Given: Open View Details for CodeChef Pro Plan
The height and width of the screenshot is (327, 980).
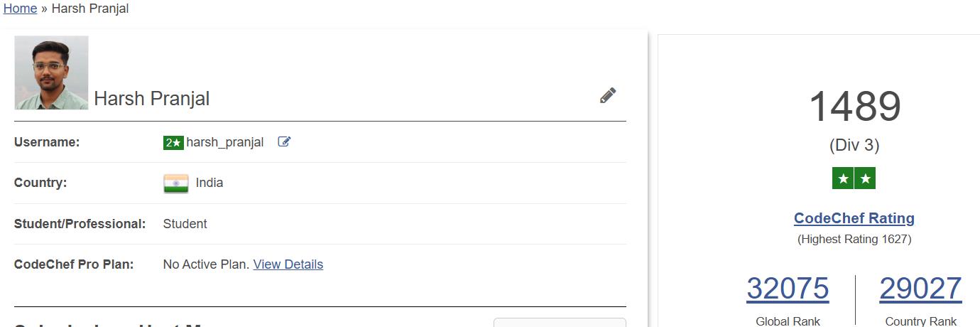Looking at the screenshot, I should (x=288, y=264).
